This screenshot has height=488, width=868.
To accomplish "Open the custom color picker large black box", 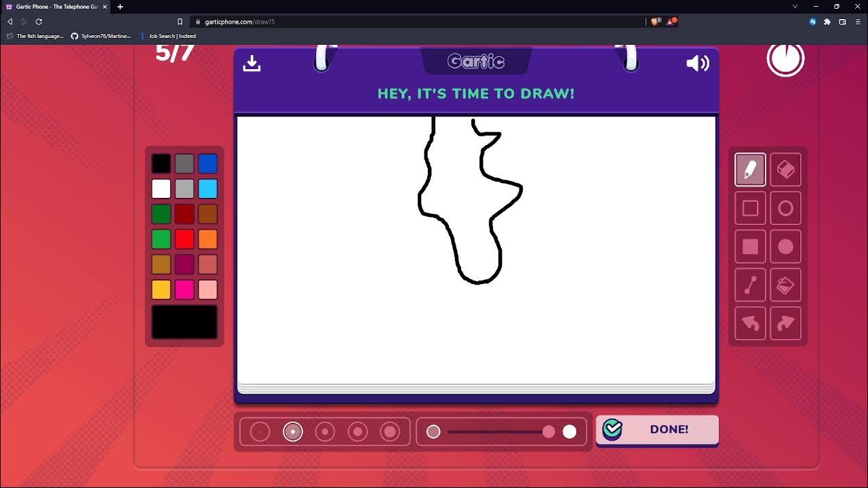I will point(184,322).
